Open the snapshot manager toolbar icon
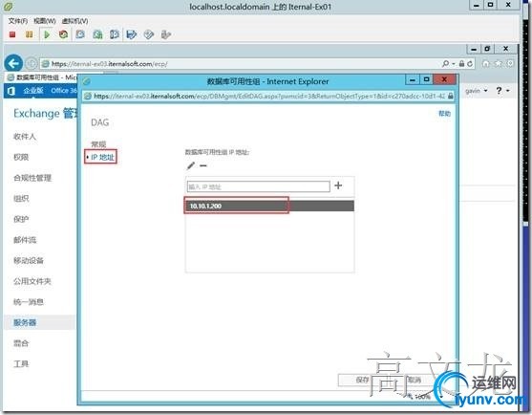532x415 pixels. pyautogui.click(x=115, y=34)
